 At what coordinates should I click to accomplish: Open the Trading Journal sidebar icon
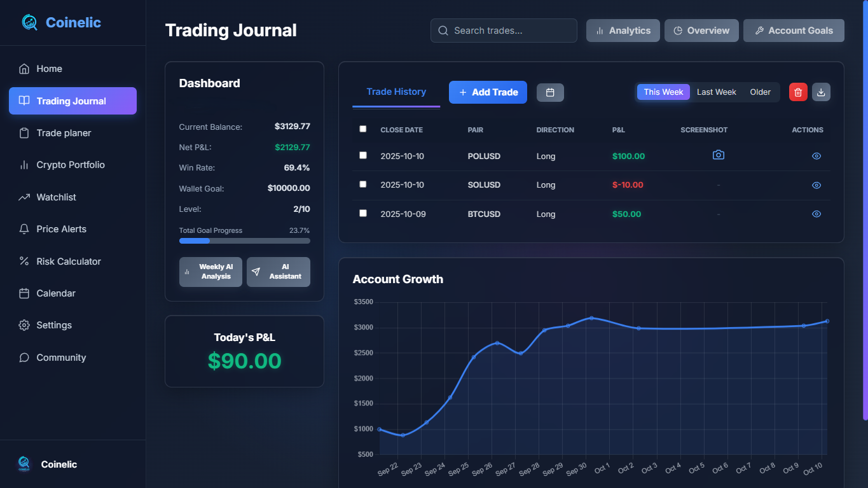tap(24, 101)
